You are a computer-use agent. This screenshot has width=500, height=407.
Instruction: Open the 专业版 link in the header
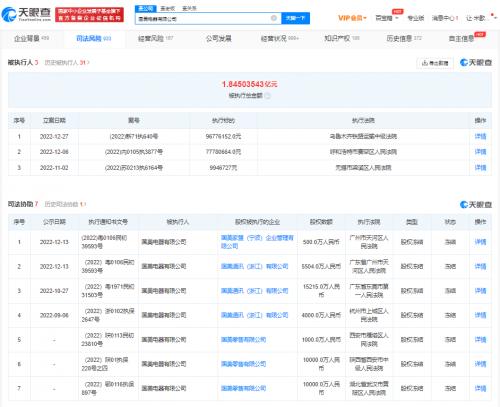pyautogui.click(x=416, y=18)
